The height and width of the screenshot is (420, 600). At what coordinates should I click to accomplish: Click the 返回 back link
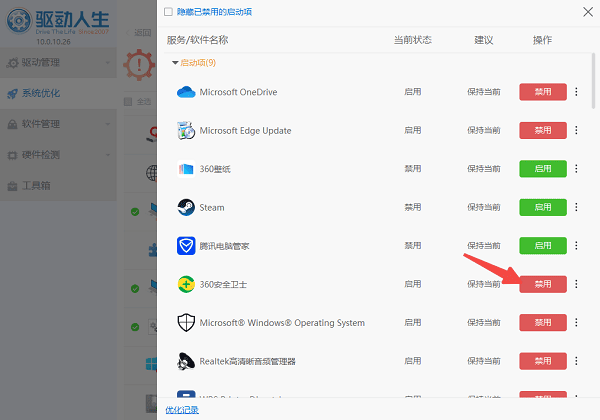[x=139, y=33]
